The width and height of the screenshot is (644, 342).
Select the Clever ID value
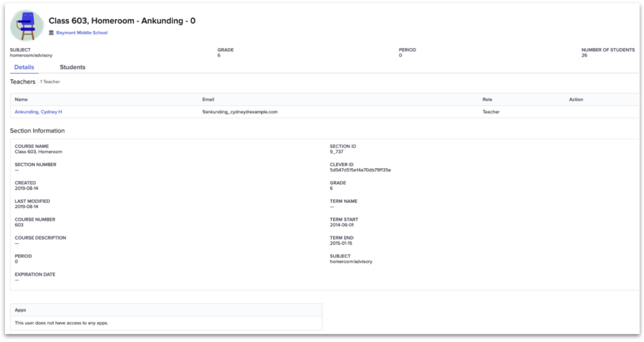[x=362, y=169]
